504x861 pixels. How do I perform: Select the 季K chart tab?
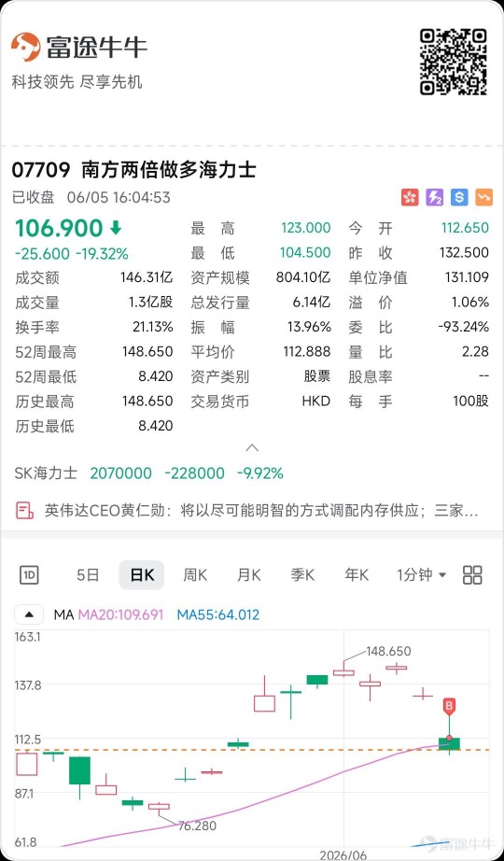coord(302,575)
